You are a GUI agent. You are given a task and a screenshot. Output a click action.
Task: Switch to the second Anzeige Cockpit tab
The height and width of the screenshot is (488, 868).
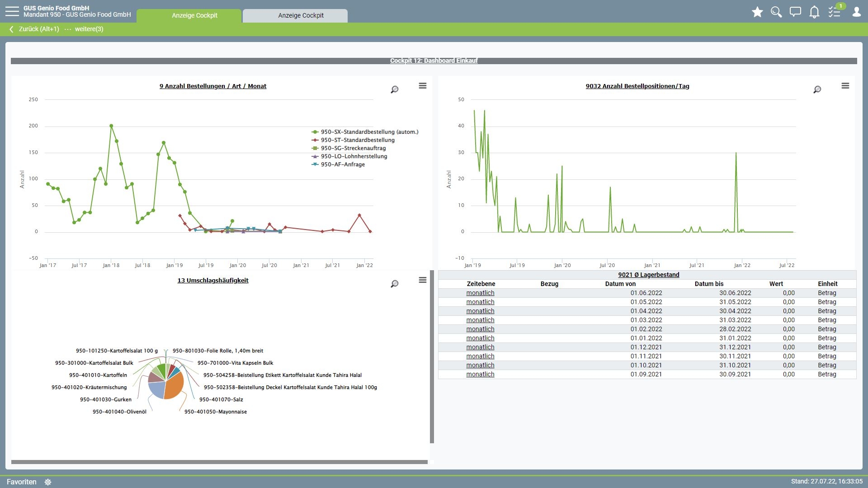[301, 15]
